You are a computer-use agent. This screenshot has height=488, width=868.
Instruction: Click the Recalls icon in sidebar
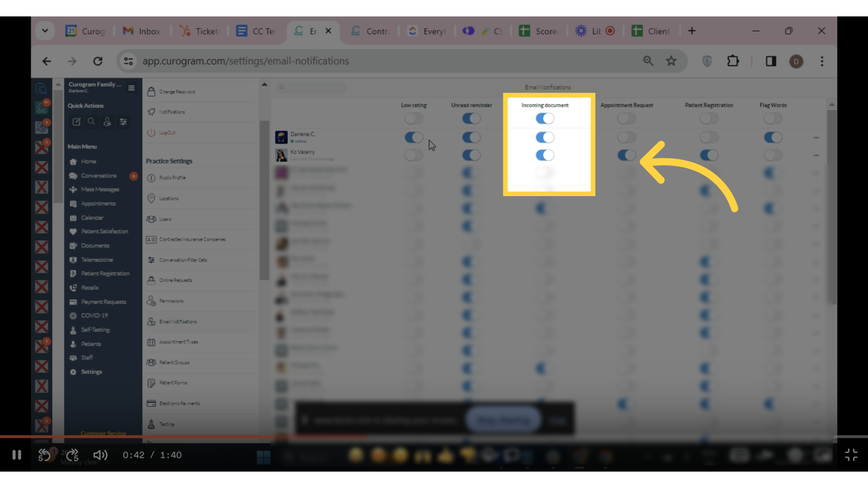[73, 287]
